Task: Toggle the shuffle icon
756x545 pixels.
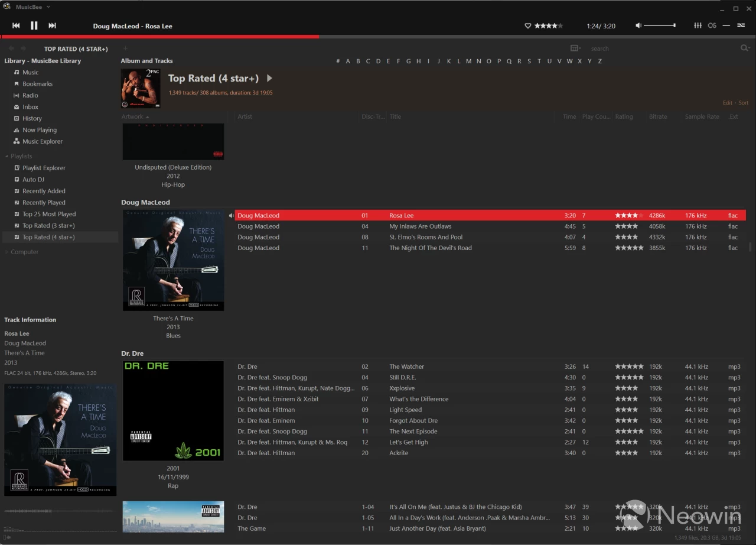Action: [x=741, y=25]
